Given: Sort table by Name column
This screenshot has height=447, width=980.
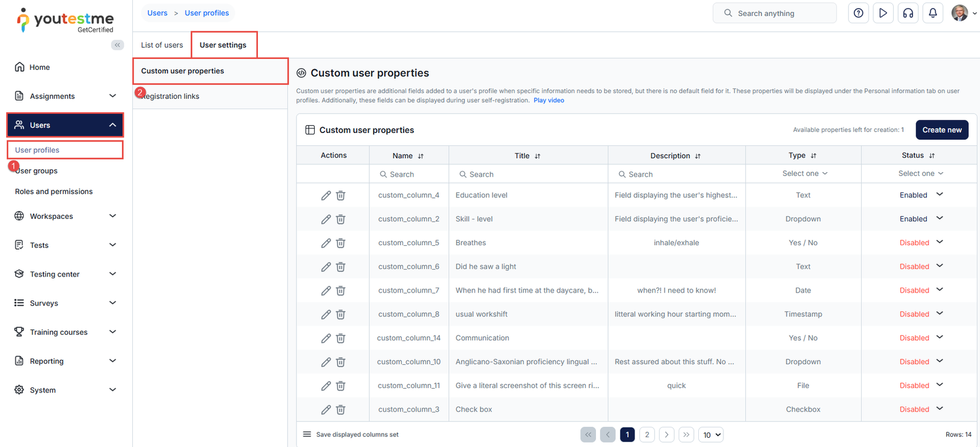Looking at the screenshot, I should pos(421,156).
